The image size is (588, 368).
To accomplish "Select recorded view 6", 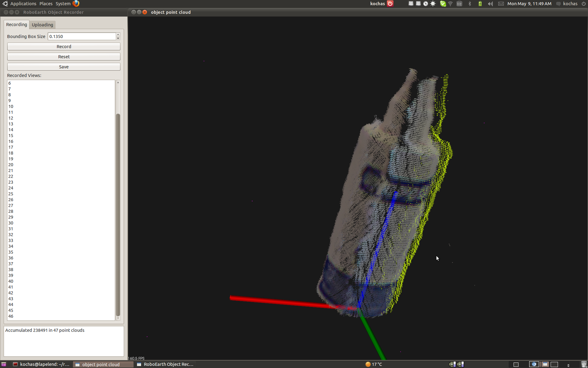I will tap(61, 83).
